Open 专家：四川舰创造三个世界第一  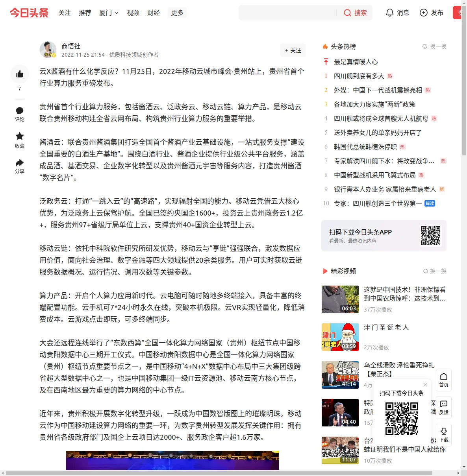click(378, 203)
